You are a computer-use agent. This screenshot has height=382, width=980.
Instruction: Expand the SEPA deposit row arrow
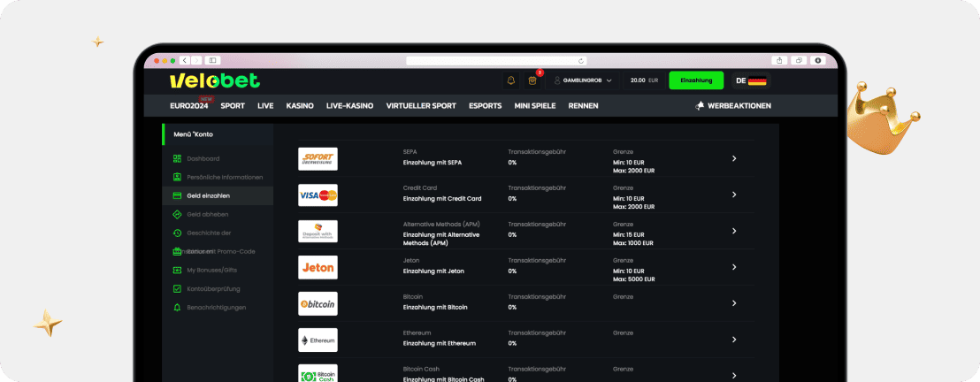pos(734,158)
